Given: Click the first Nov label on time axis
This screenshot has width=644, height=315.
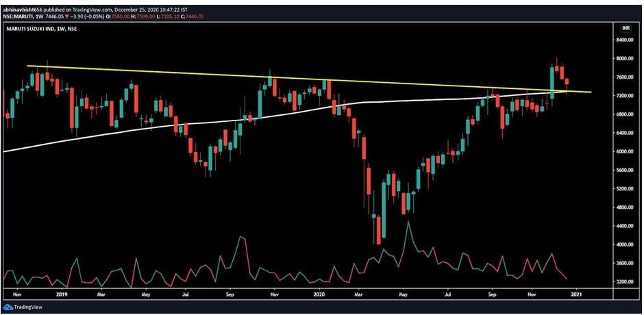Looking at the screenshot, I should [16, 294].
